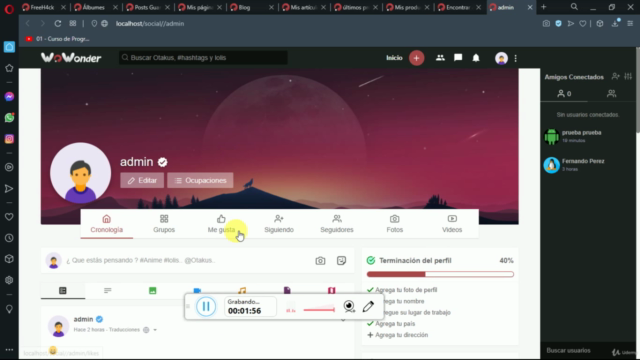Open the 01 - Curso de Progr bookmark

pyautogui.click(x=58, y=39)
